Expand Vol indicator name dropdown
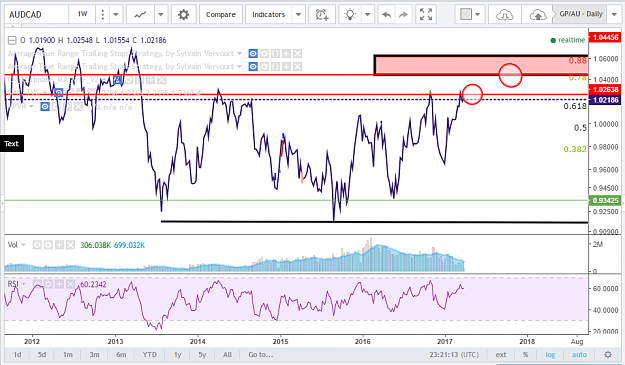The height and width of the screenshot is (365, 625). click(x=24, y=245)
